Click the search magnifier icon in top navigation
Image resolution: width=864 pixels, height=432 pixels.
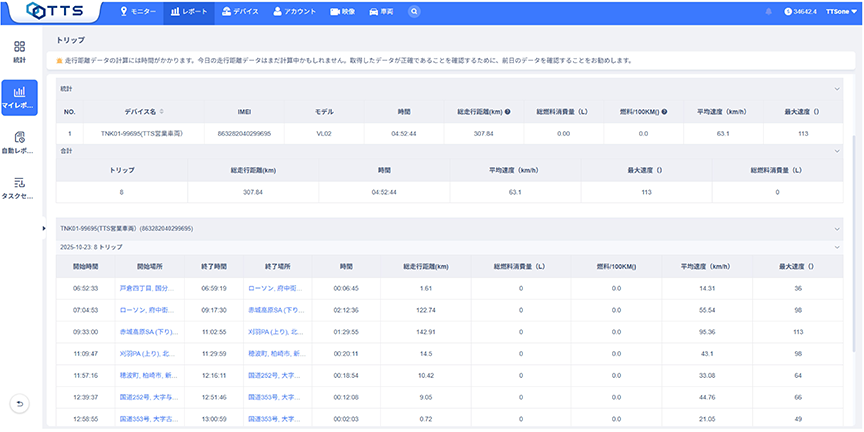pyautogui.click(x=415, y=11)
